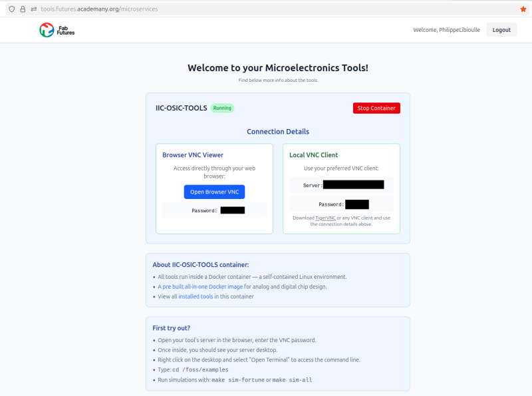The height and width of the screenshot is (396, 532).
Task: Open the TigerVNC download link
Action: click(x=326, y=218)
